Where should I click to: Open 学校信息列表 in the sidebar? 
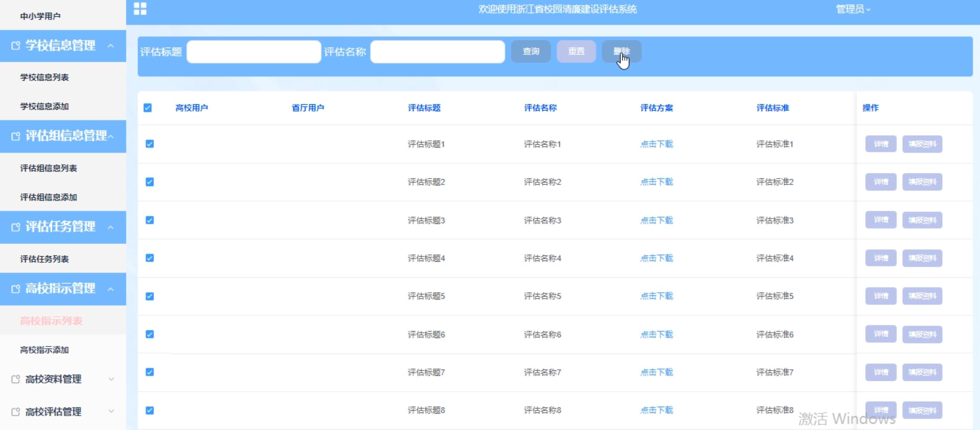[x=45, y=78]
